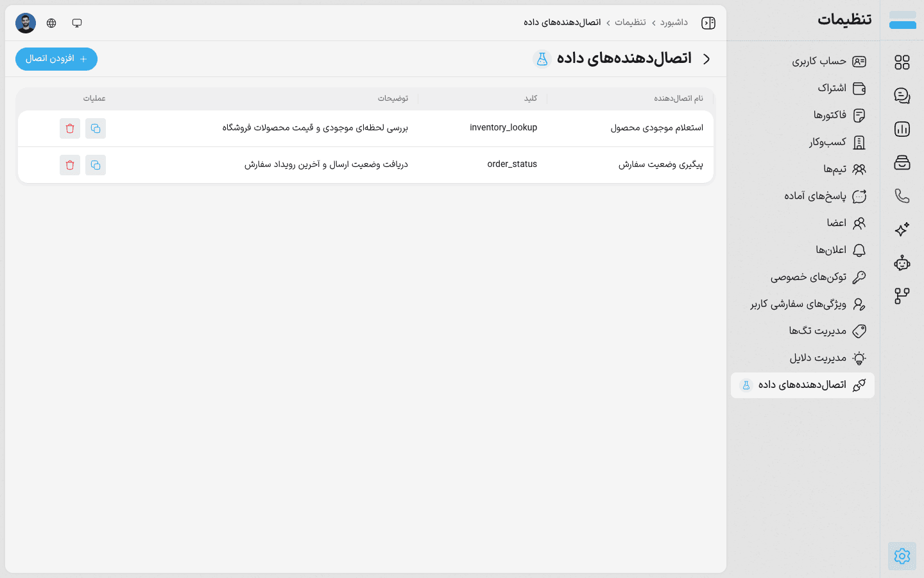Open مدیریت دلایل settings menu item
The width and height of the screenshot is (924, 578).
tap(803, 358)
